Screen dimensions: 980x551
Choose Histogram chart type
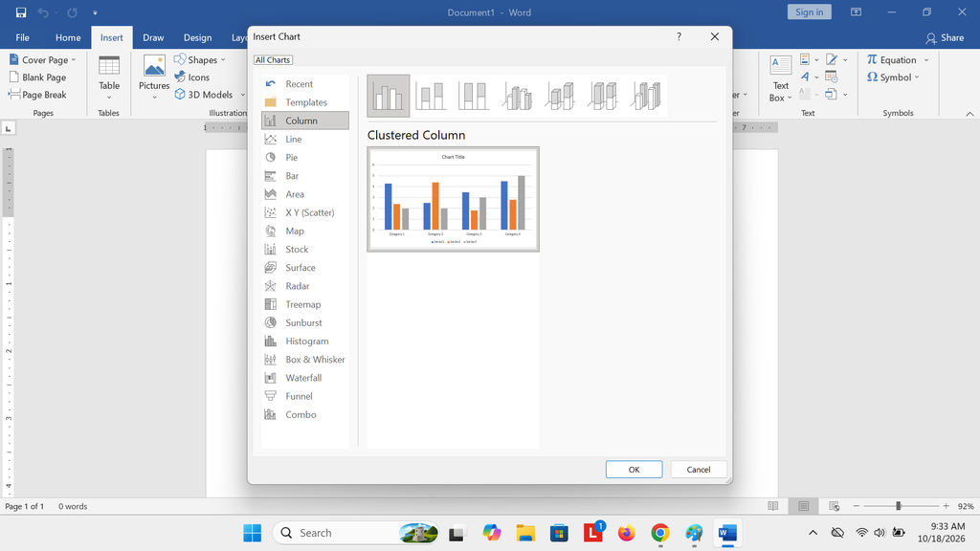[305, 342]
